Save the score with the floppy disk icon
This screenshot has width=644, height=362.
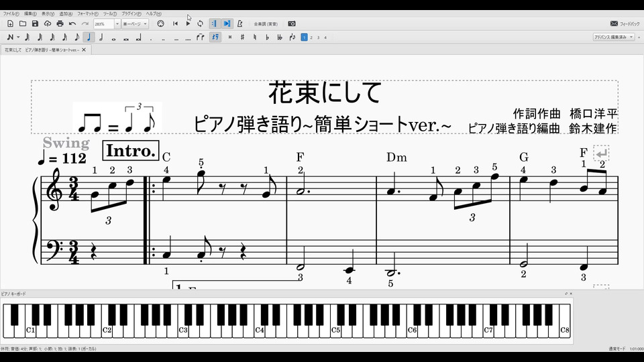[35, 24]
